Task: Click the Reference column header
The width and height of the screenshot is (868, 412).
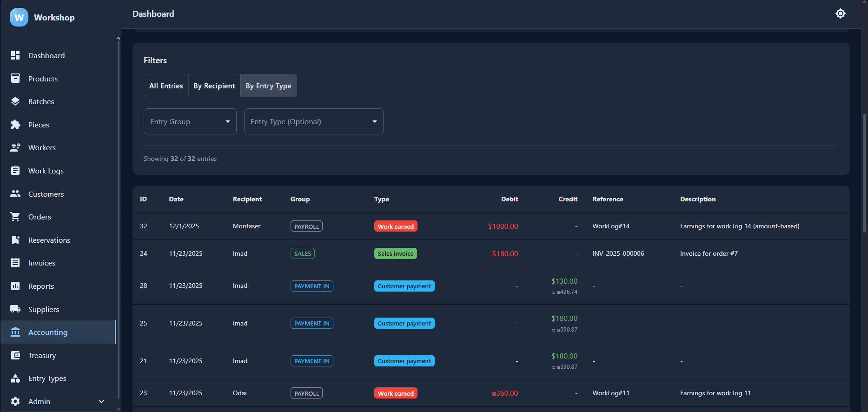Action: pos(608,199)
